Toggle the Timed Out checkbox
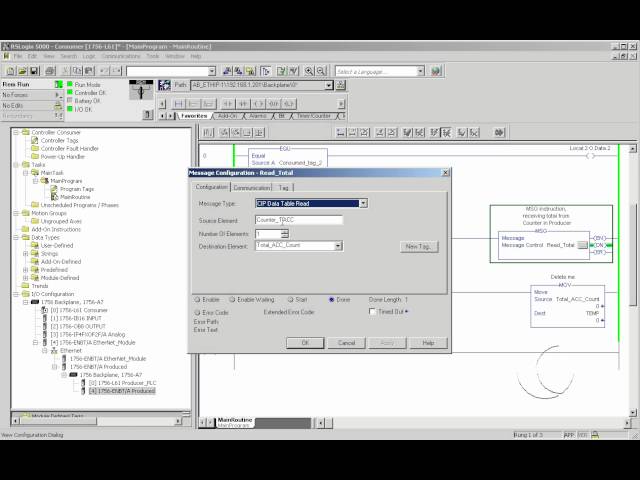640x480 pixels. (x=372, y=311)
